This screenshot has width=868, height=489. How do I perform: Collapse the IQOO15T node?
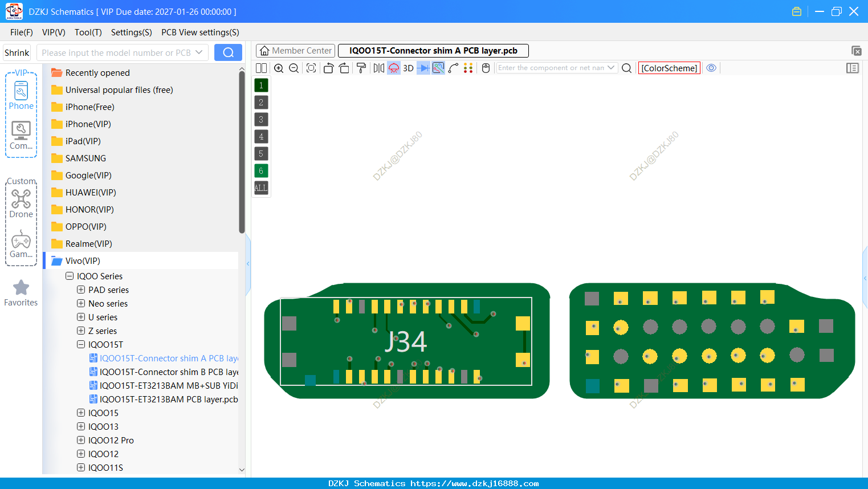81,344
